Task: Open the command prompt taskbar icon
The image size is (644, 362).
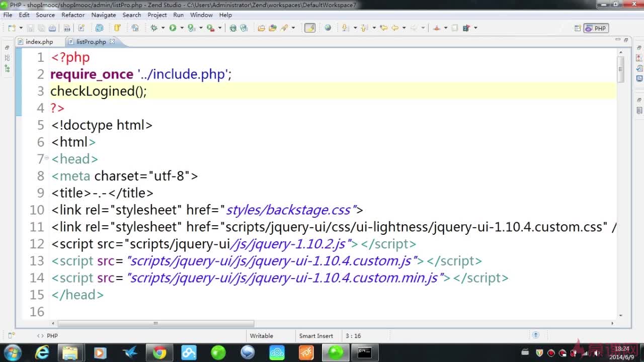Action: 365,352
